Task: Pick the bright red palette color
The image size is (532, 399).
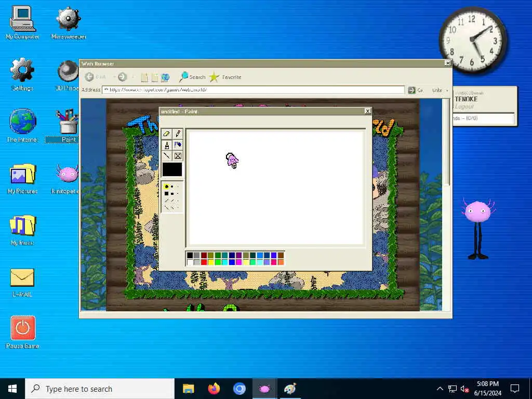Action: [204, 262]
